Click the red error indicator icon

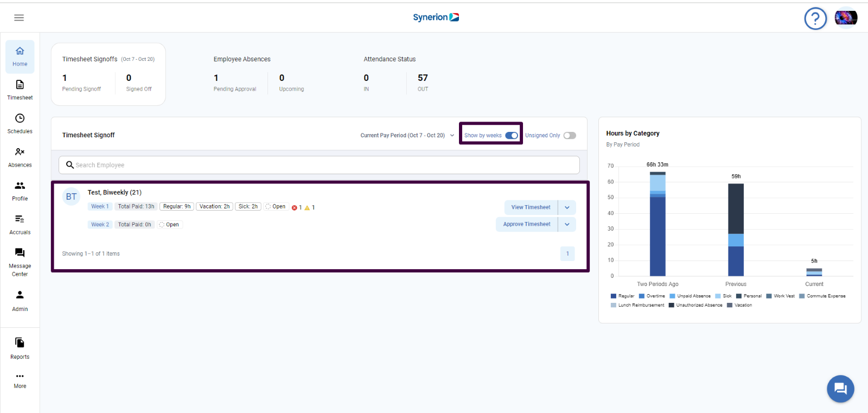[295, 208]
